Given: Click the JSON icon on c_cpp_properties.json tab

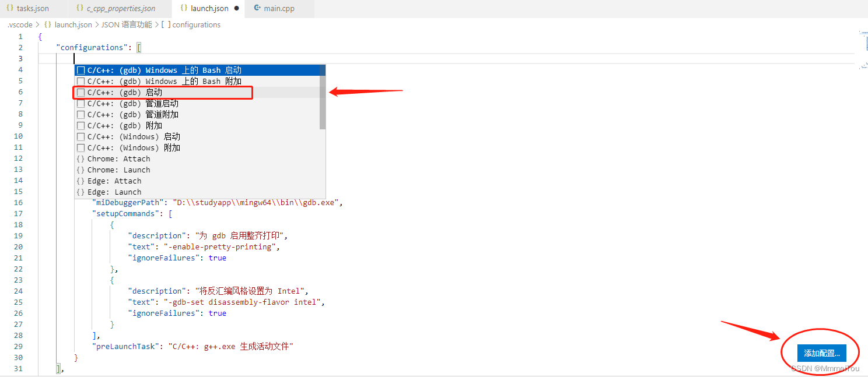Looking at the screenshot, I should (80, 9).
